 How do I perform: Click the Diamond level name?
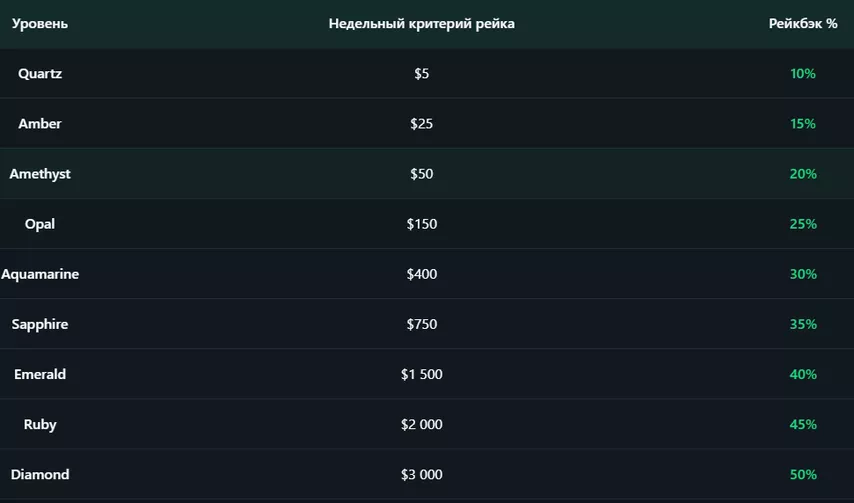(x=40, y=474)
